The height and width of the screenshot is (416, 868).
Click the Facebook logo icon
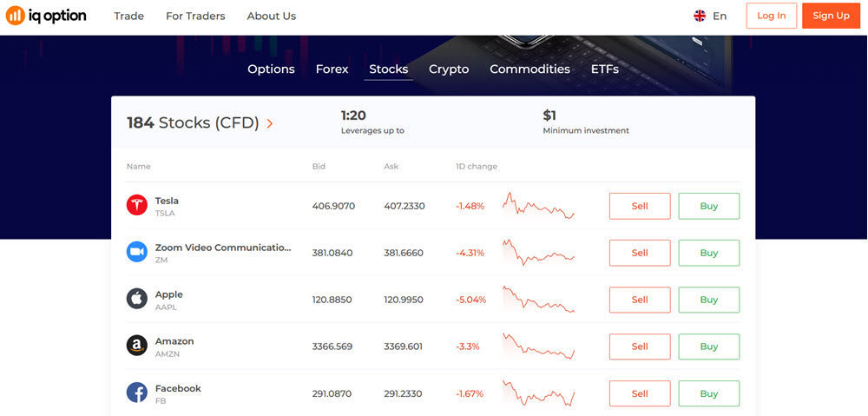[x=137, y=393]
